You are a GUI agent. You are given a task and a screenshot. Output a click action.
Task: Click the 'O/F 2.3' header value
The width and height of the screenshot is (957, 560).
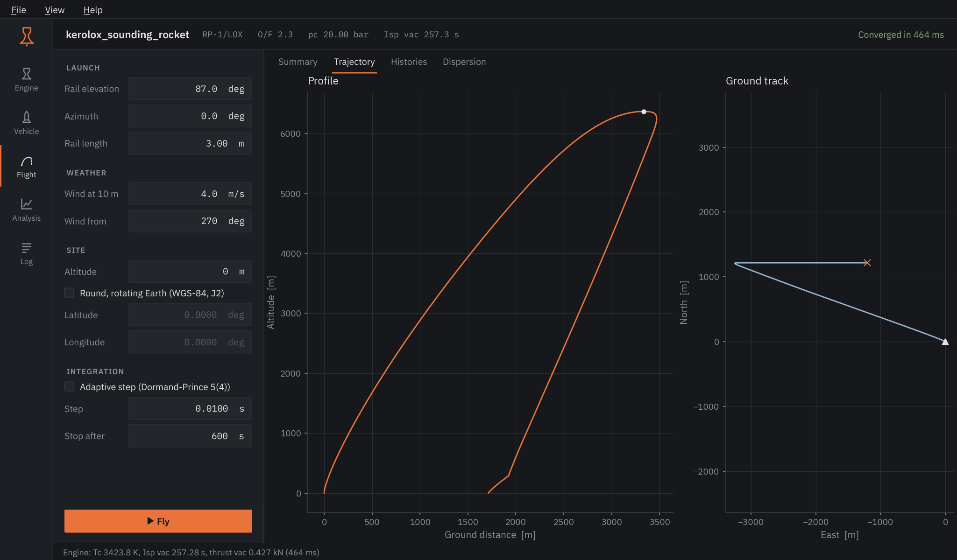click(x=276, y=35)
